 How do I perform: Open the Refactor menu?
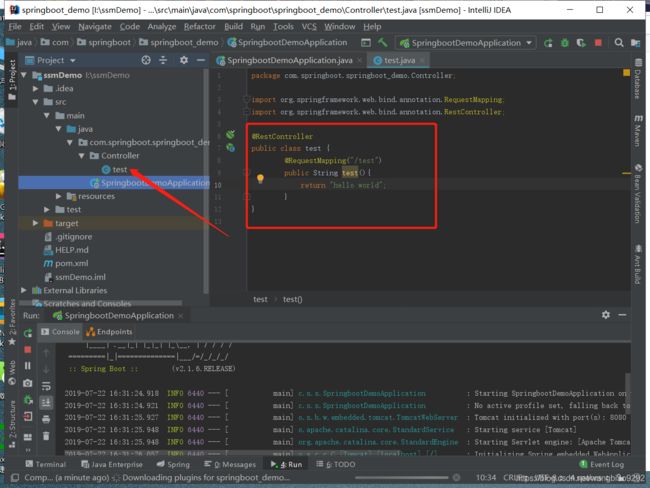199,27
